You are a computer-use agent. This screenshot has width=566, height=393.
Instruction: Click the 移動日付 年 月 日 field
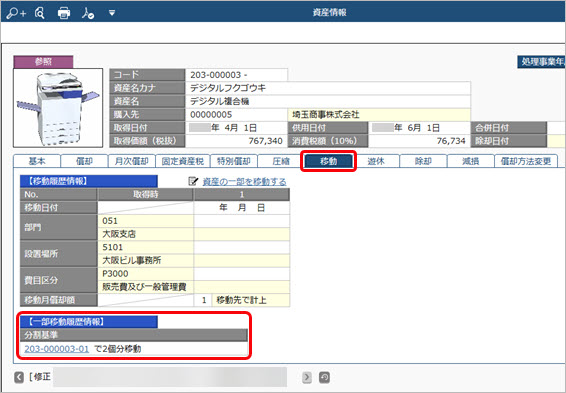pos(241,208)
